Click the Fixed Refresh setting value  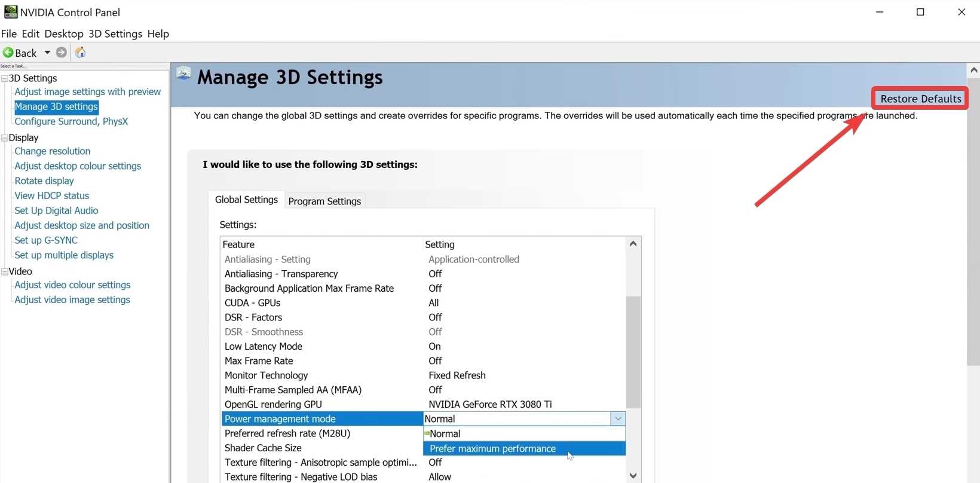457,375
